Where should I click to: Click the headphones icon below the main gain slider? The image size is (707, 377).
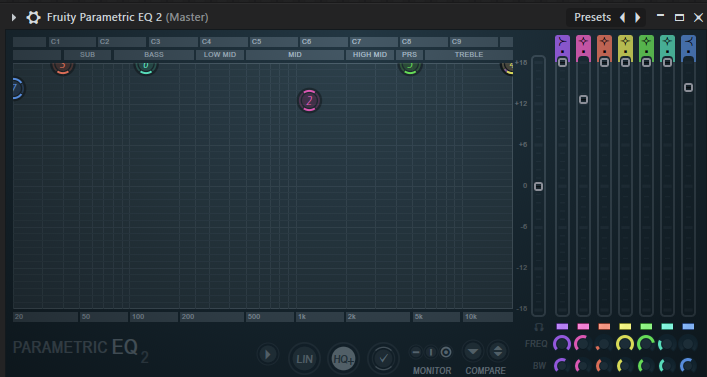538,326
